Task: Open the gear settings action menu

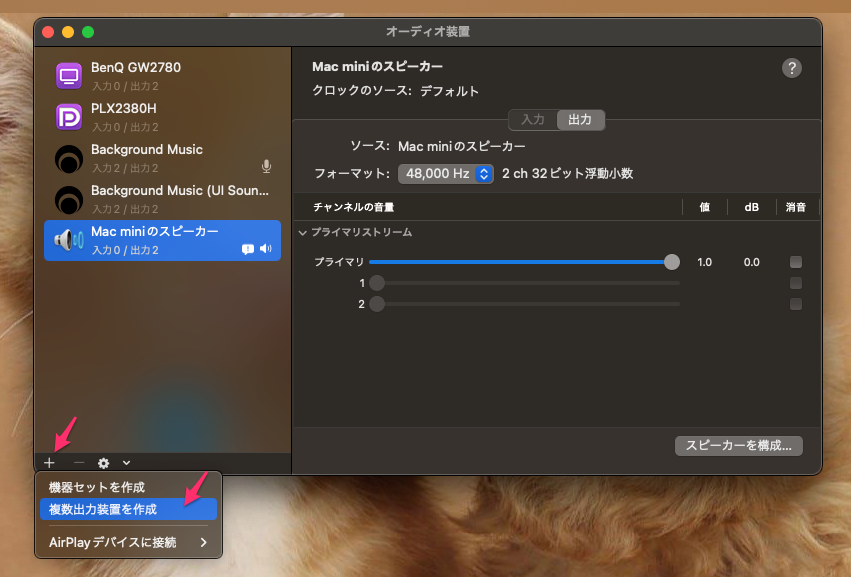Action: pyautogui.click(x=103, y=463)
